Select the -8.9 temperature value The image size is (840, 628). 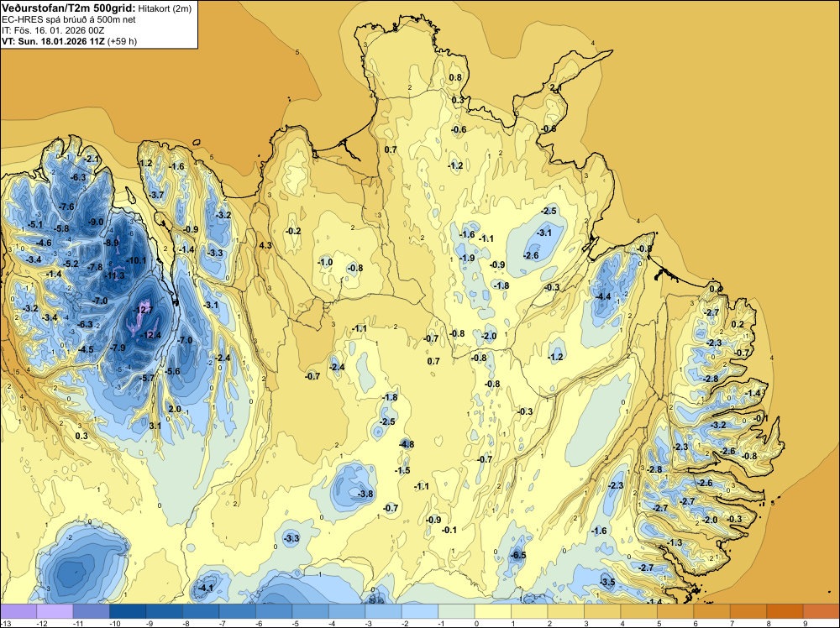[x=111, y=243]
